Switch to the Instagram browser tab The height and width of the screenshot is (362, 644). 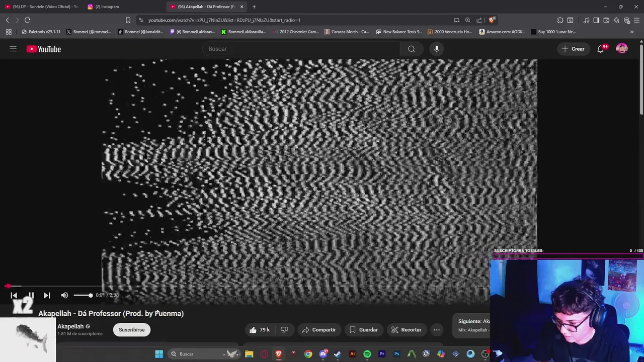click(123, 7)
